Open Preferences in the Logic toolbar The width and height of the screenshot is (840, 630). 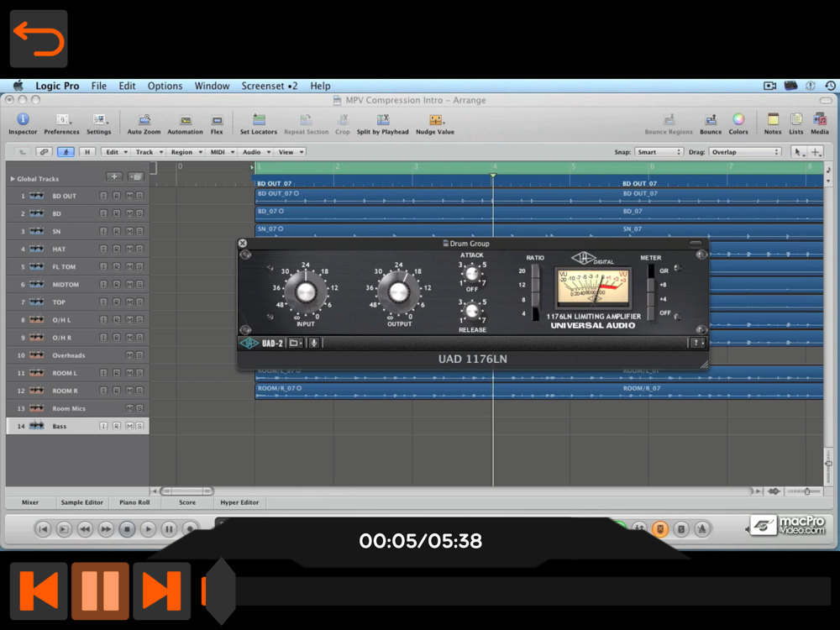click(61, 123)
